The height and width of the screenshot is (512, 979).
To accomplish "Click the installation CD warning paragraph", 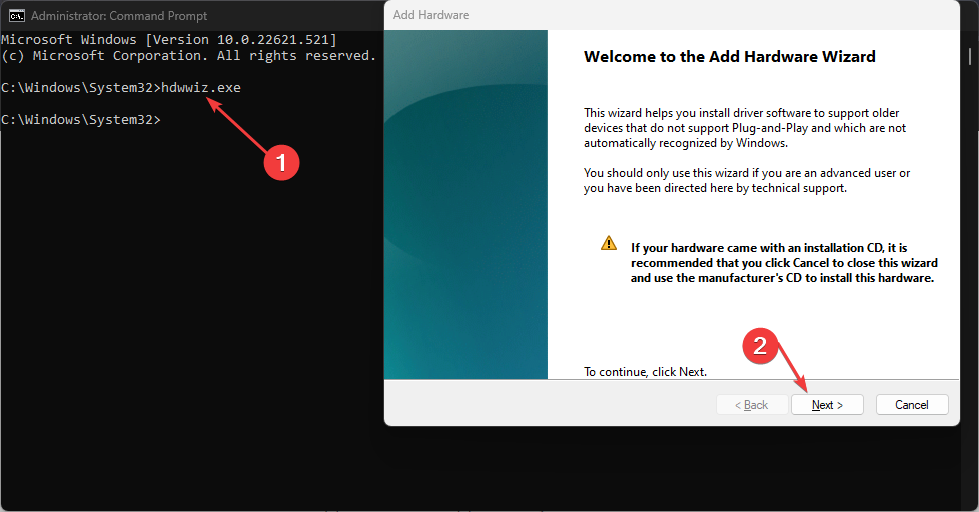I will 784,263.
